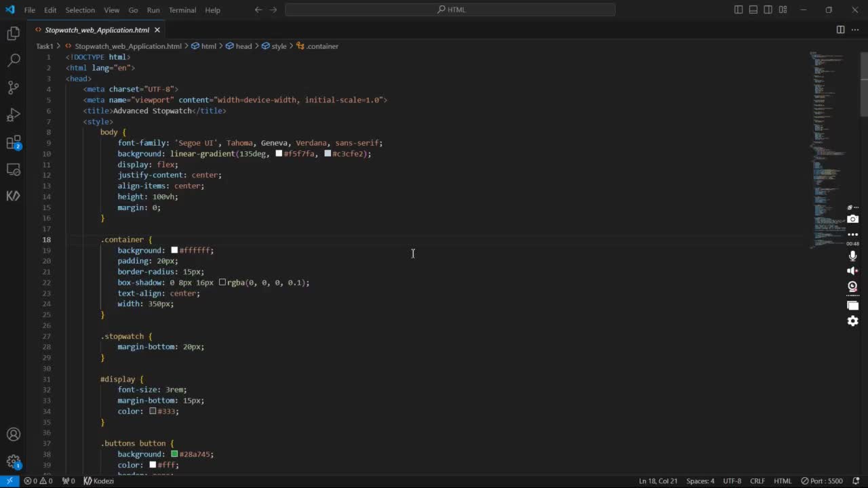Open the Terminal menu
The width and height of the screenshot is (868, 488).
pyautogui.click(x=182, y=10)
